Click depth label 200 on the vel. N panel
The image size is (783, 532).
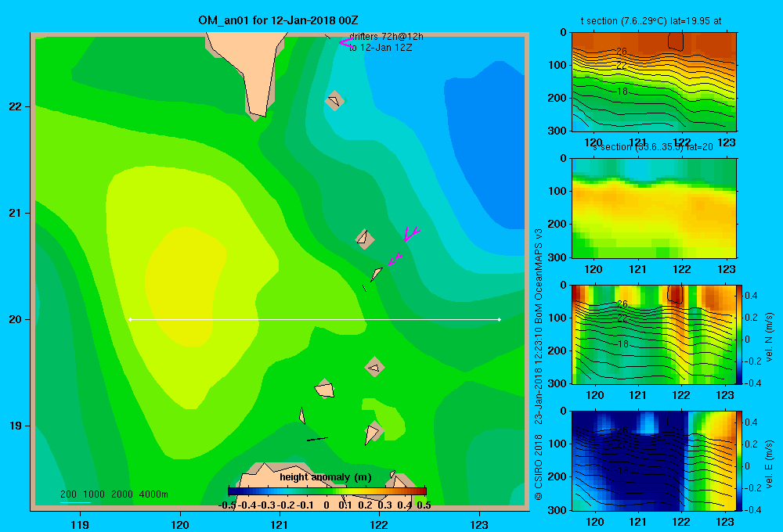(557, 350)
